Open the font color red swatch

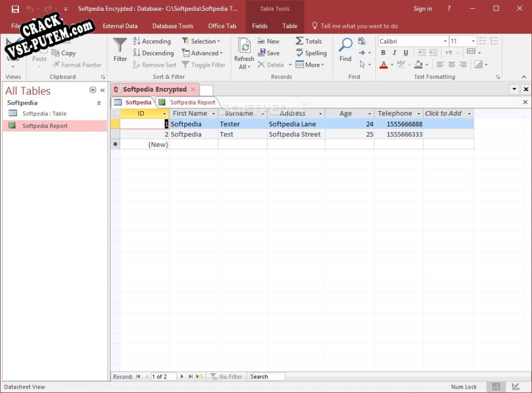(x=383, y=65)
